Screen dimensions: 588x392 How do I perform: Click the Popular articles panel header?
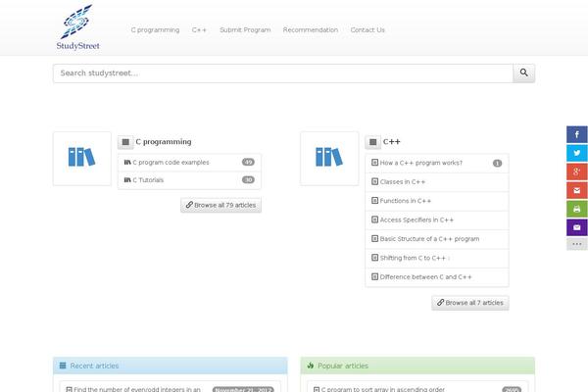[x=417, y=366]
